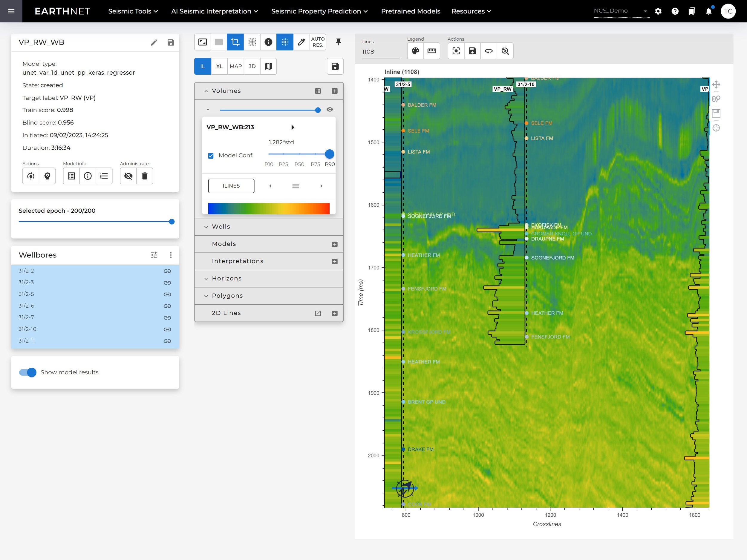Select the eyedropper tool in the toolbar
The width and height of the screenshot is (747, 560).
click(x=301, y=42)
